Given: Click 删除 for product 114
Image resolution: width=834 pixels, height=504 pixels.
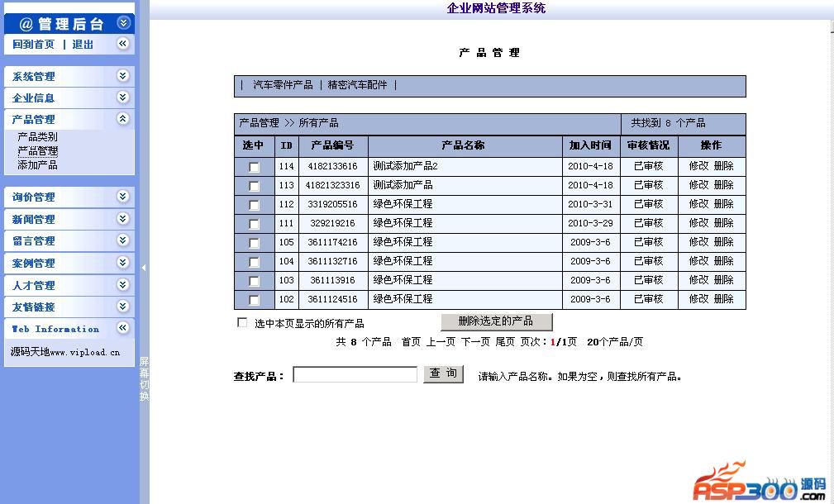Looking at the screenshot, I should point(724,166).
